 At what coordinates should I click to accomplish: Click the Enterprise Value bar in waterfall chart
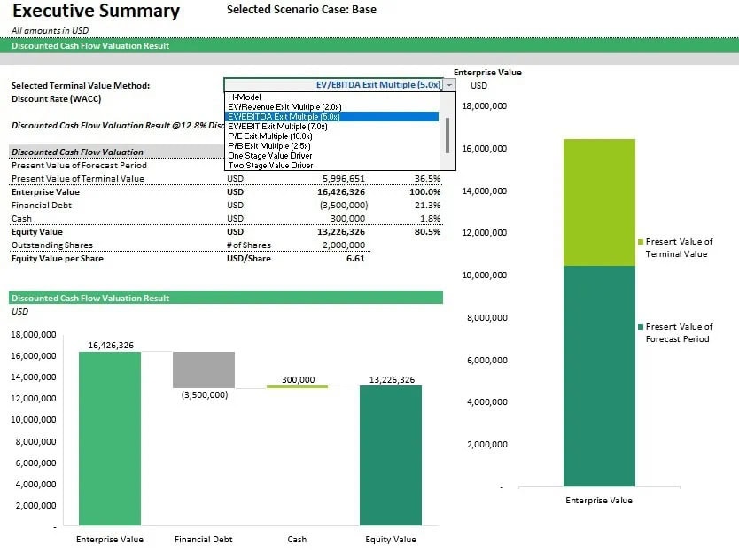[x=110, y=439]
